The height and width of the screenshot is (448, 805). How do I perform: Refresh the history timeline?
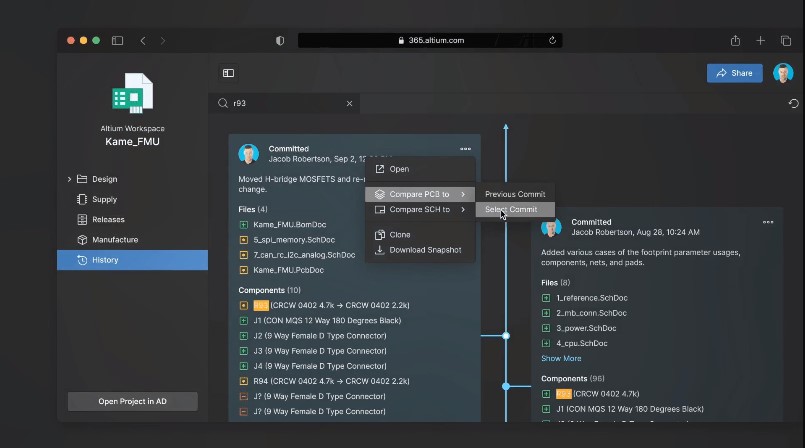tap(793, 103)
